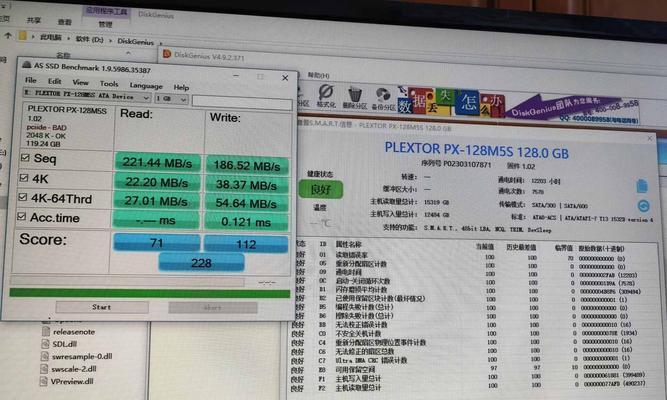Click the 4K write result 38.37 MB/s
The image size is (667, 400).
tap(247, 185)
